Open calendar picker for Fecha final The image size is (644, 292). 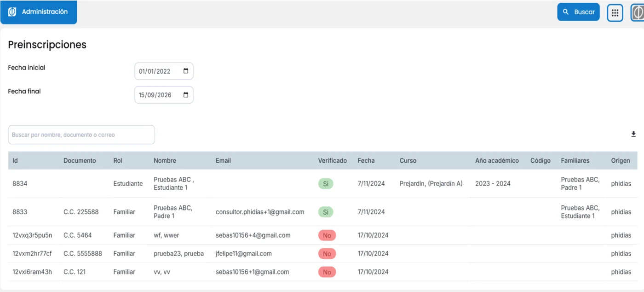(186, 95)
